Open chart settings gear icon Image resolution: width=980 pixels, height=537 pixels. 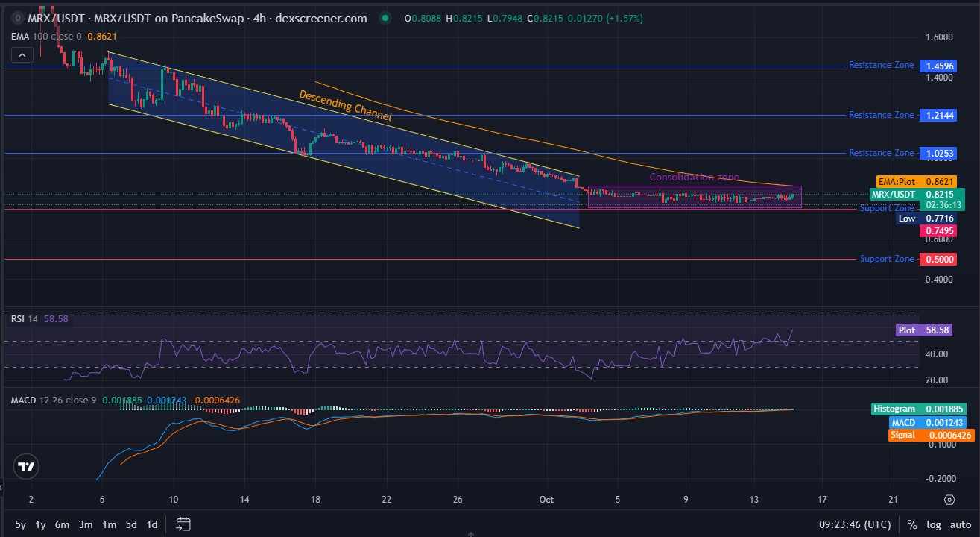click(949, 500)
